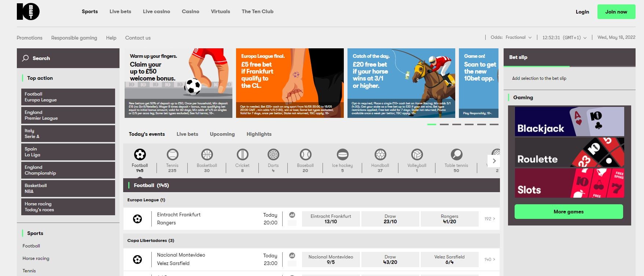This screenshot has width=644, height=276.
Task: Select the Basketball sport icon
Action: point(207,154)
